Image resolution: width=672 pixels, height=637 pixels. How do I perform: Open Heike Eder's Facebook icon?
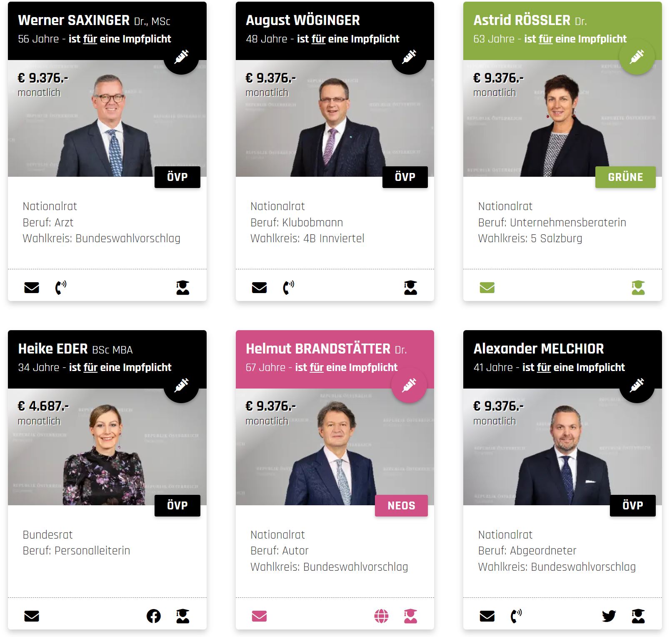point(154,616)
